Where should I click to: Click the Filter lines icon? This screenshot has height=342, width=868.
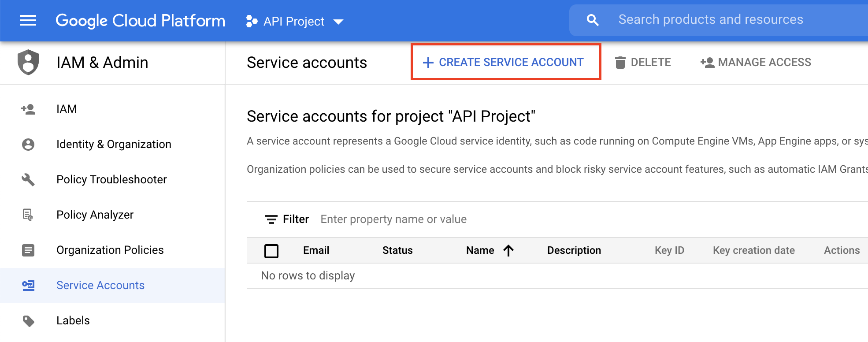click(271, 219)
